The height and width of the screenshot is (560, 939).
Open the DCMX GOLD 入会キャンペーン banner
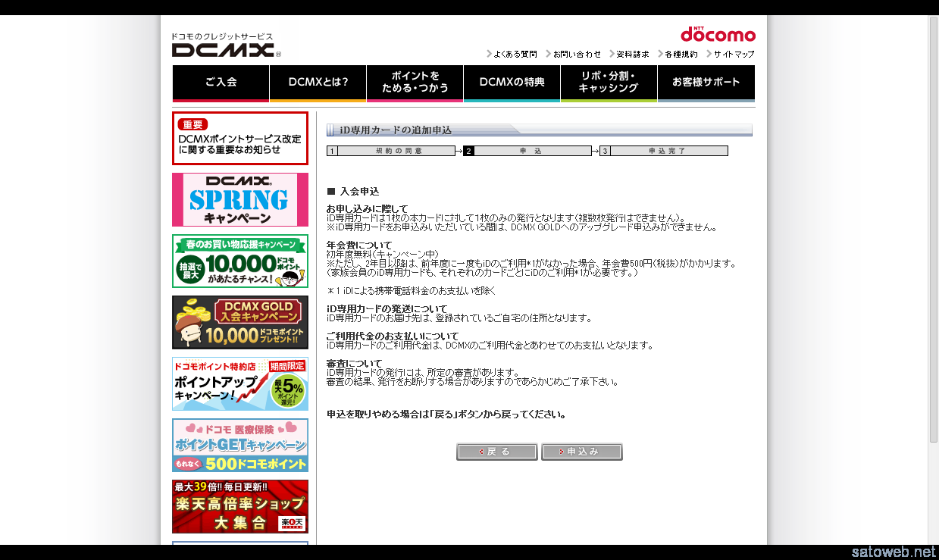pyautogui.click(x=239, y=322)
